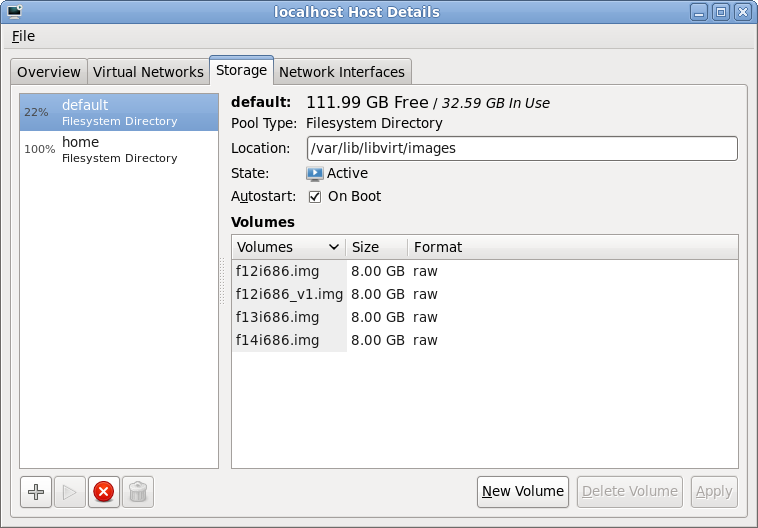Screen dimensions: 758x528
Task: Click the red stop pool icon
Action: tap(103, 492)
